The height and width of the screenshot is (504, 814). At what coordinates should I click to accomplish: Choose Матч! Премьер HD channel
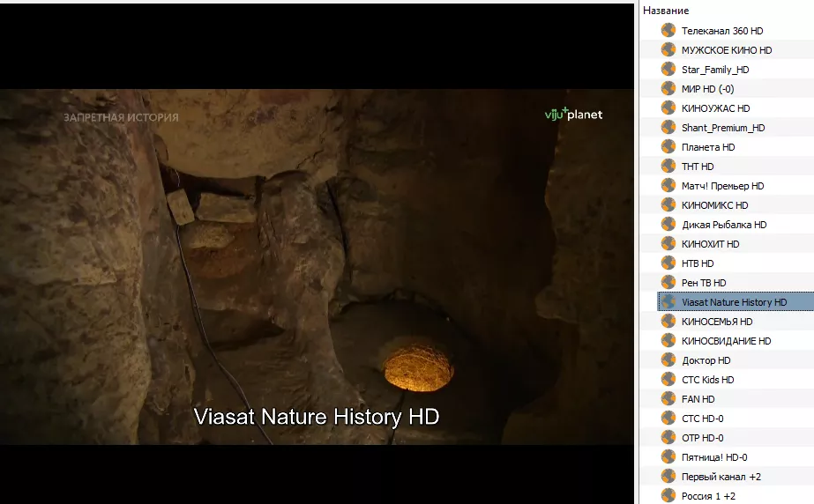click(x=722, y=186)
